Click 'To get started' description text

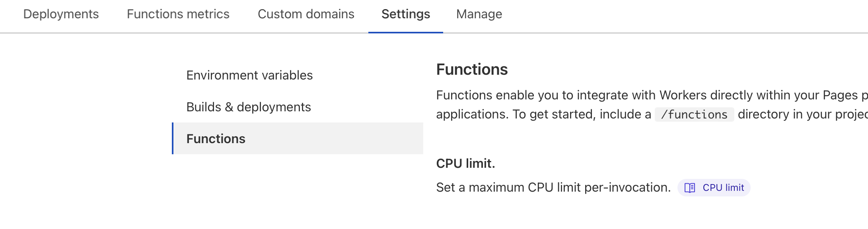(554, 114)
